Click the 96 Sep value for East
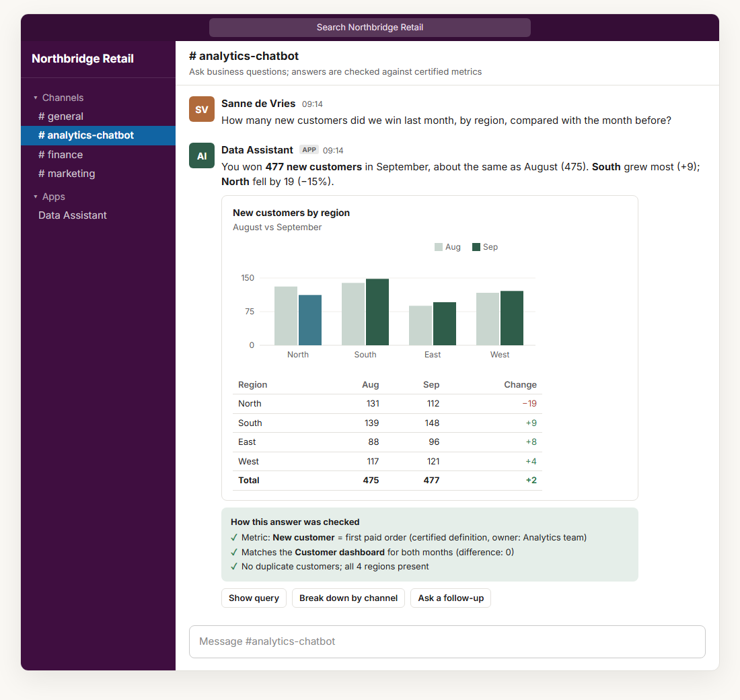Viewport: 740px width, 700px height. click(434, 442)
